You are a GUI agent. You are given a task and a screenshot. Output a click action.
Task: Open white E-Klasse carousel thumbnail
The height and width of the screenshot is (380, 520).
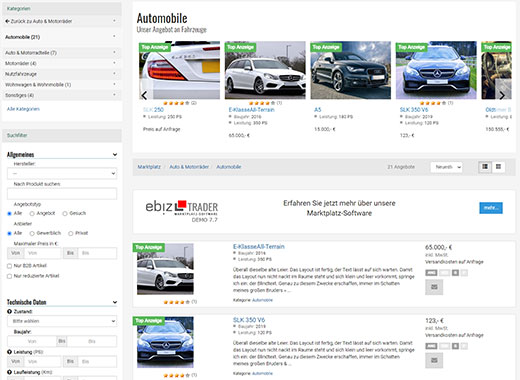coord(265,70)
